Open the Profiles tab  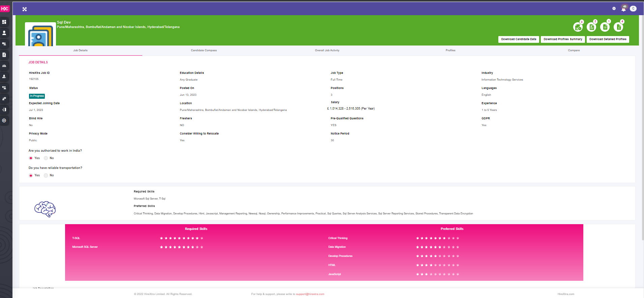pos(450,51)
